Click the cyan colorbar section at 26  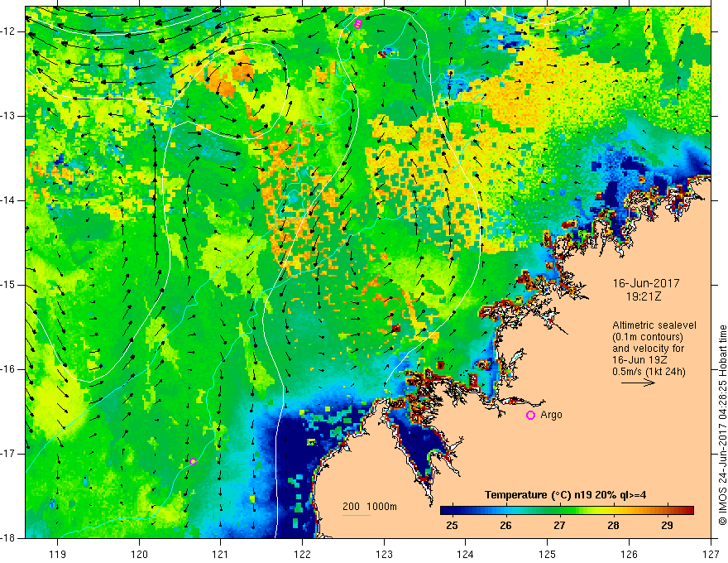506,511
